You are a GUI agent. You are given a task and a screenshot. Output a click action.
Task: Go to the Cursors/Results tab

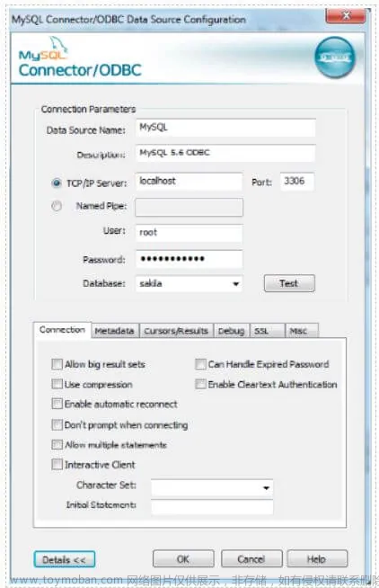click(176, 331)
